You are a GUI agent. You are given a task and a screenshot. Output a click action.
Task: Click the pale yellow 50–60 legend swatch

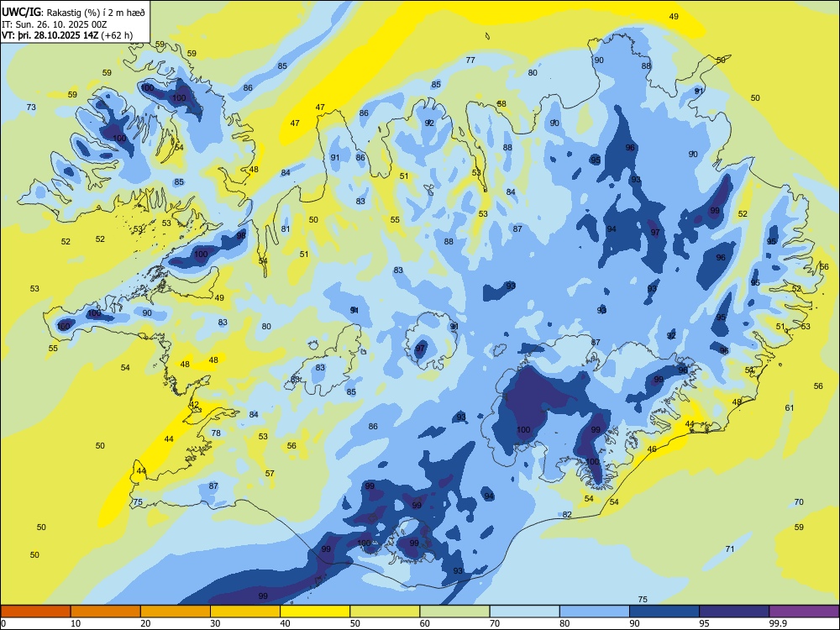(385, 612)
